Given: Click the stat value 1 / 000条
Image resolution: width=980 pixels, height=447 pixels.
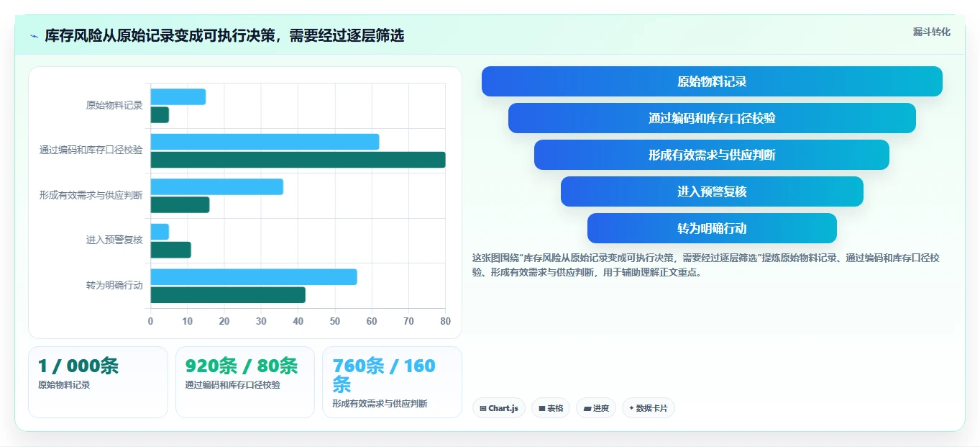Looking at the screenshot, I should pyautogui.click(x=78, y=366).
